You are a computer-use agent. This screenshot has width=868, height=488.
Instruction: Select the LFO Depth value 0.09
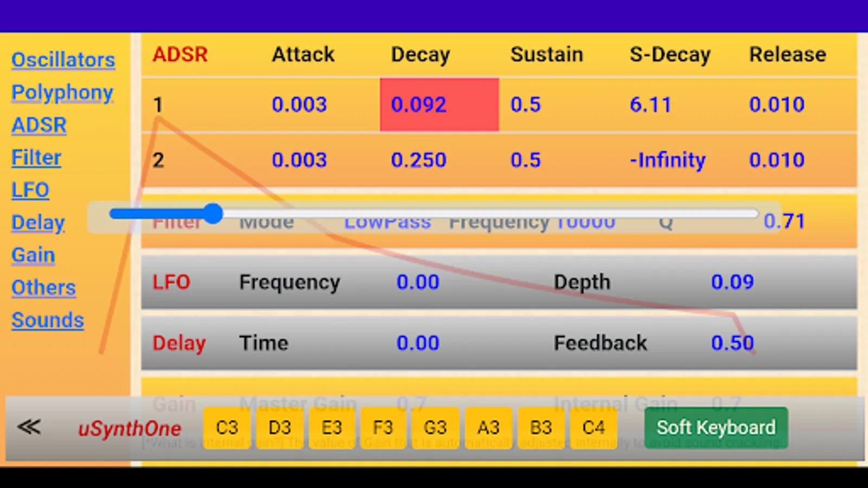(x=732, y=281)
